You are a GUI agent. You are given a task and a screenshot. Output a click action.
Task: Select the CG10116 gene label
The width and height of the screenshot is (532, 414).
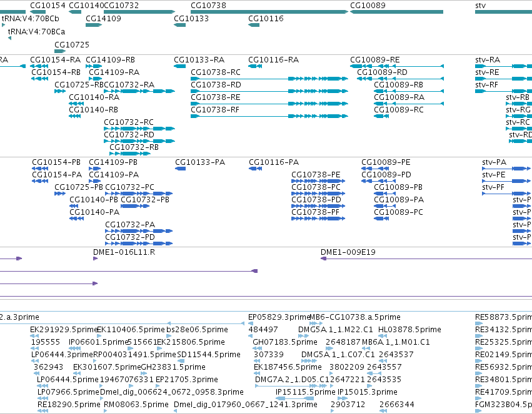pyautogui.click(x=266, y=18)
